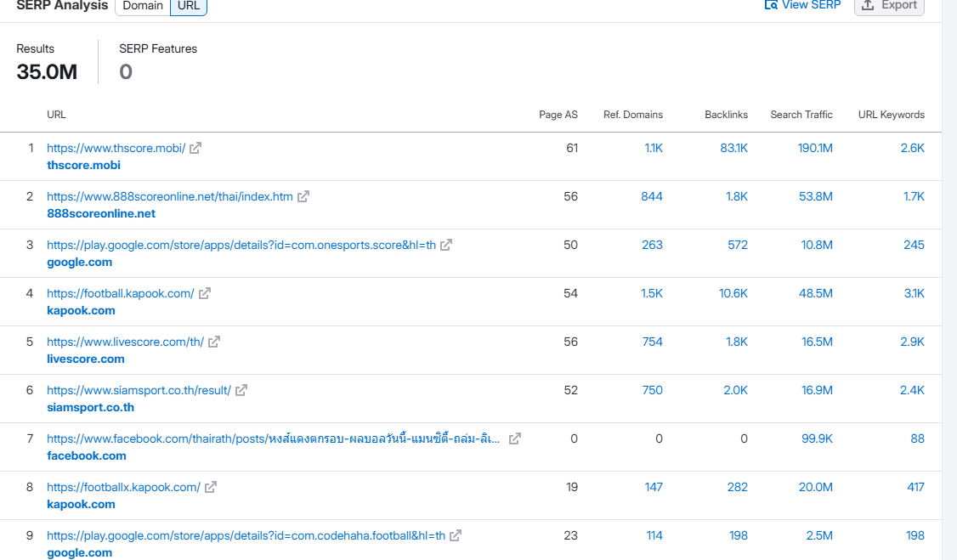The image size is (957, 560).
Task: Switch SERP Analysis to Domain view
Action: tap(143, 6)
